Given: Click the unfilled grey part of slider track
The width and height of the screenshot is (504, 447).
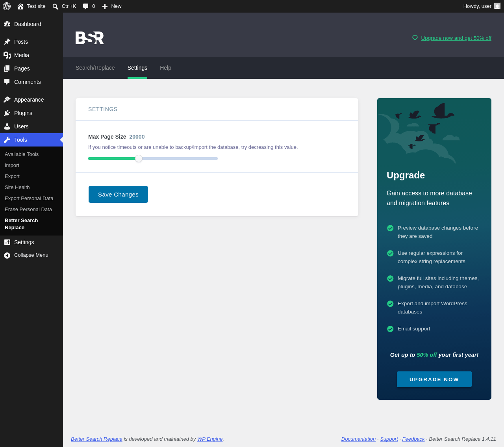Looking at the screenshot, I should pyautogui.click(x=180, y=159).
